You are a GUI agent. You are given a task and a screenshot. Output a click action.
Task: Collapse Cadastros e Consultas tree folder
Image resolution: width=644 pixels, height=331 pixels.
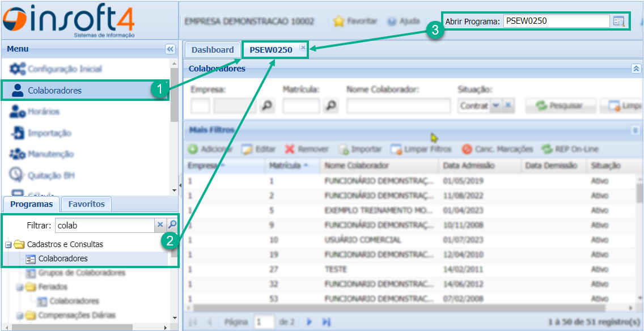pyautogui.click(x=9, y=245)
